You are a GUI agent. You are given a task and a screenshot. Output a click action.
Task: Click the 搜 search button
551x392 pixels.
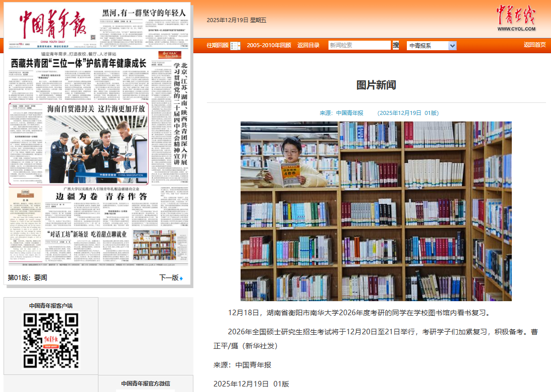coord(396,45)
